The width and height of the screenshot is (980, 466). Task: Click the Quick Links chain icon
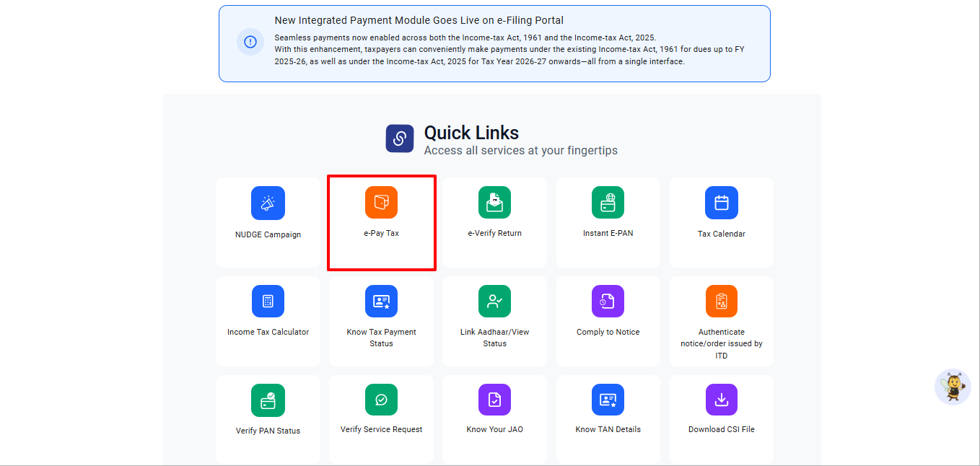400,139
